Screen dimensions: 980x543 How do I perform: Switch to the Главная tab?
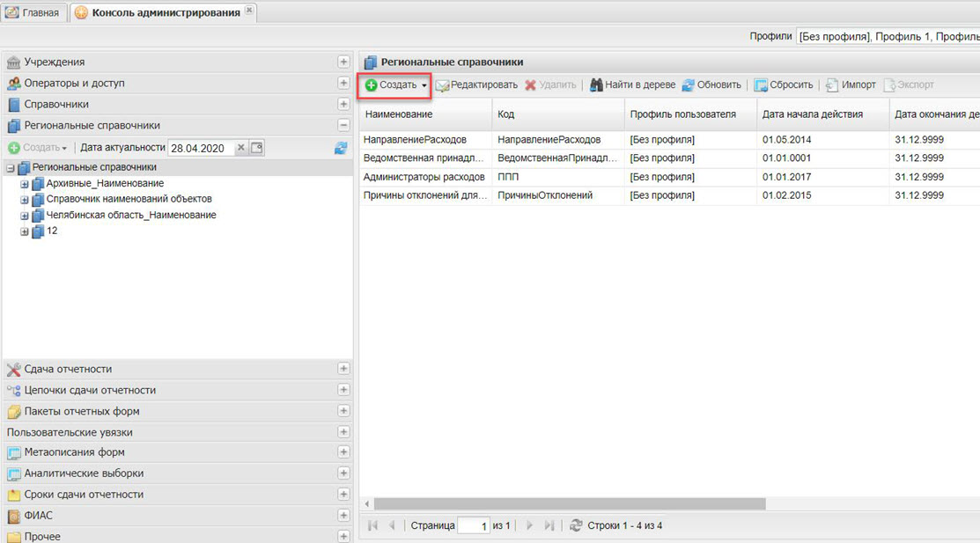33,12
